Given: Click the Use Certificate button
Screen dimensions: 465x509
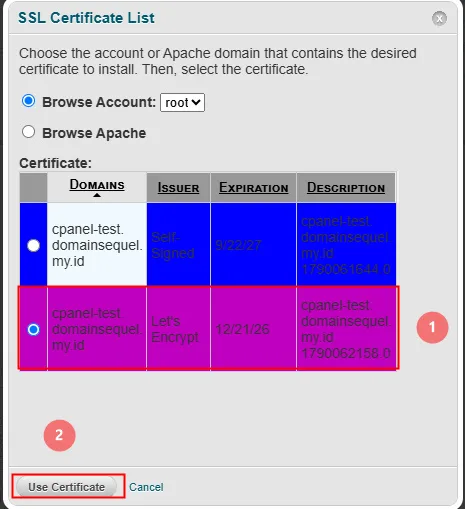Looking at the screenshot, I should pyautogui.click(x=66, y=487).
